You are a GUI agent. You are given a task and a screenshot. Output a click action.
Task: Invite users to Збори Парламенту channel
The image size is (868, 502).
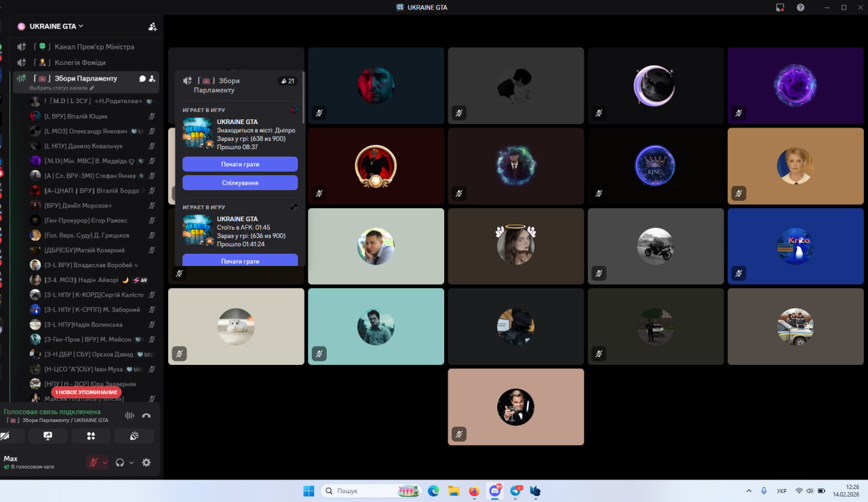coord(152,79)
